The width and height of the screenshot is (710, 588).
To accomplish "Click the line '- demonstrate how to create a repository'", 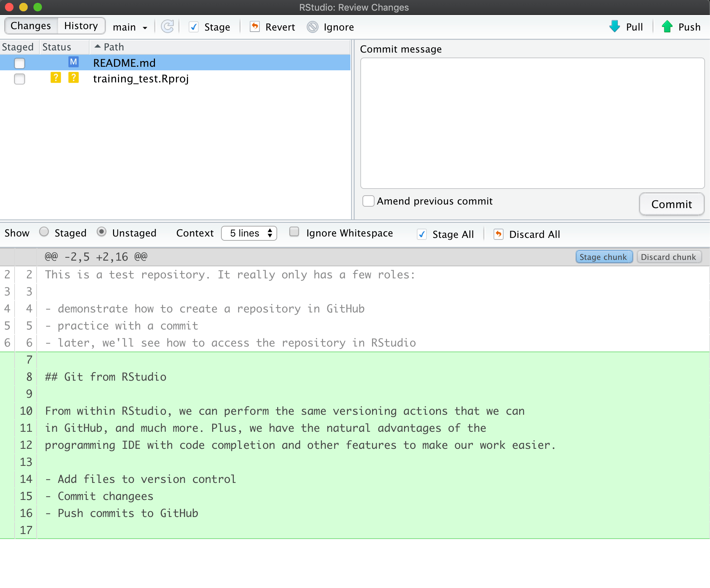I will click(205, 309).
